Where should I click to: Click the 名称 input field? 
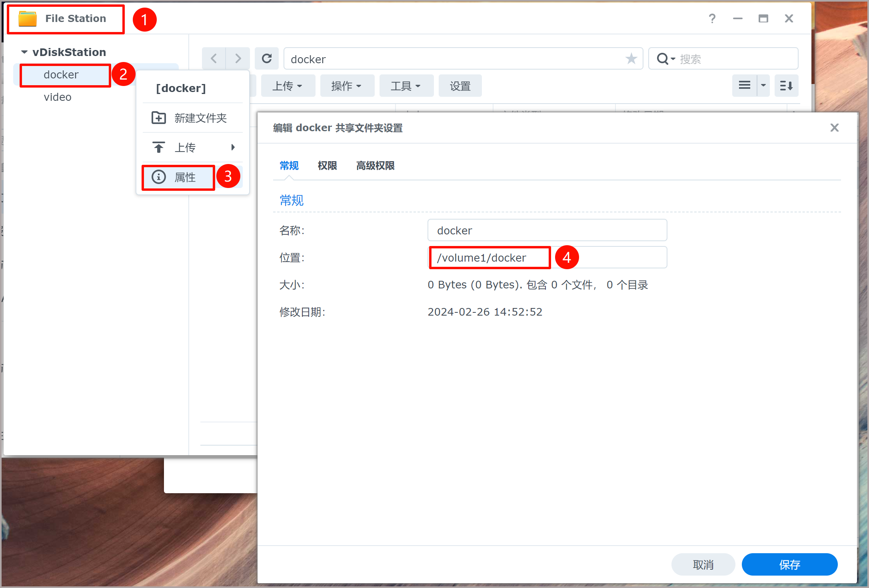547,230
